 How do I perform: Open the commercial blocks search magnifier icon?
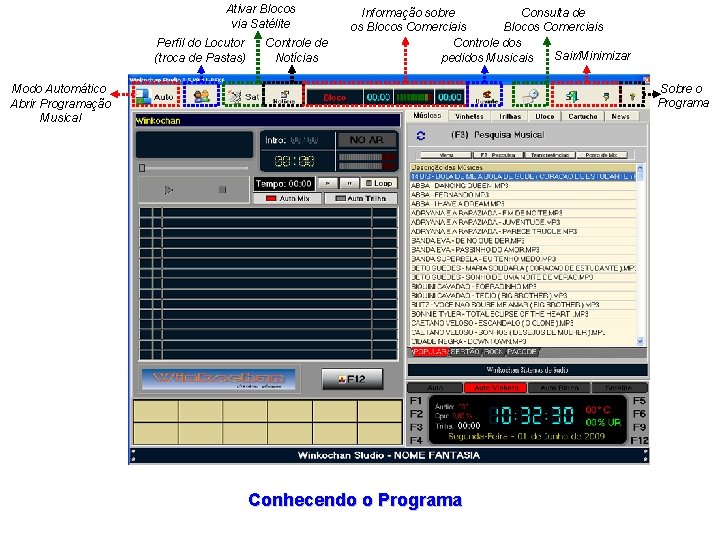click(x=531, y=96)
